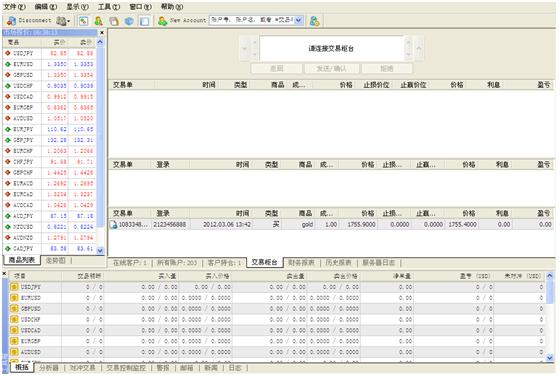Click the USDCAD icon in the summary table
560x375 pixels.
pos(14,330)
